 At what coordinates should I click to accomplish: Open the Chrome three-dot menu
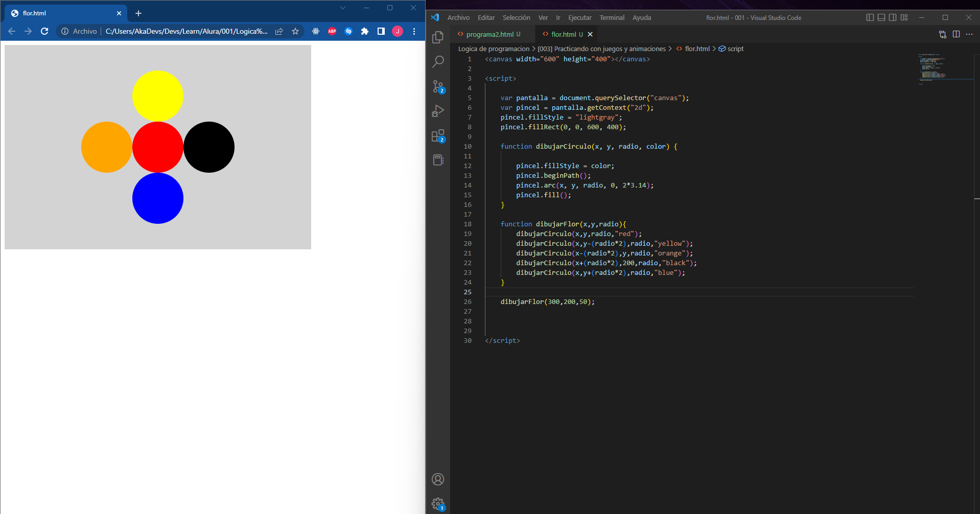(x=414, y=31)
